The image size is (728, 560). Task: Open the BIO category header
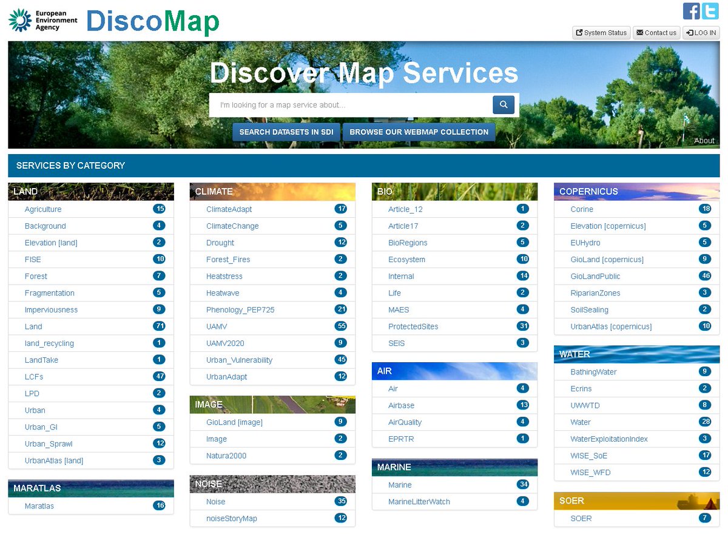[454, 192]
